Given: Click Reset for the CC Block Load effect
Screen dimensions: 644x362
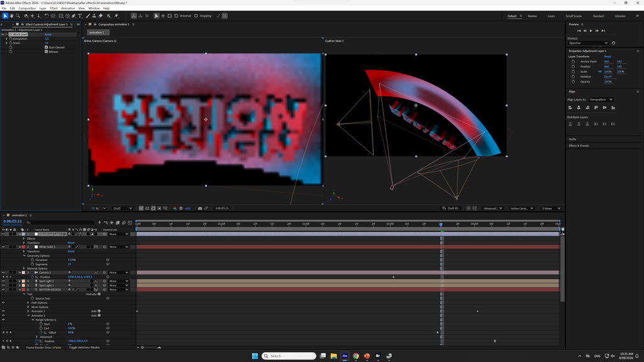Looking at the screenshot, I should point(48,34).
